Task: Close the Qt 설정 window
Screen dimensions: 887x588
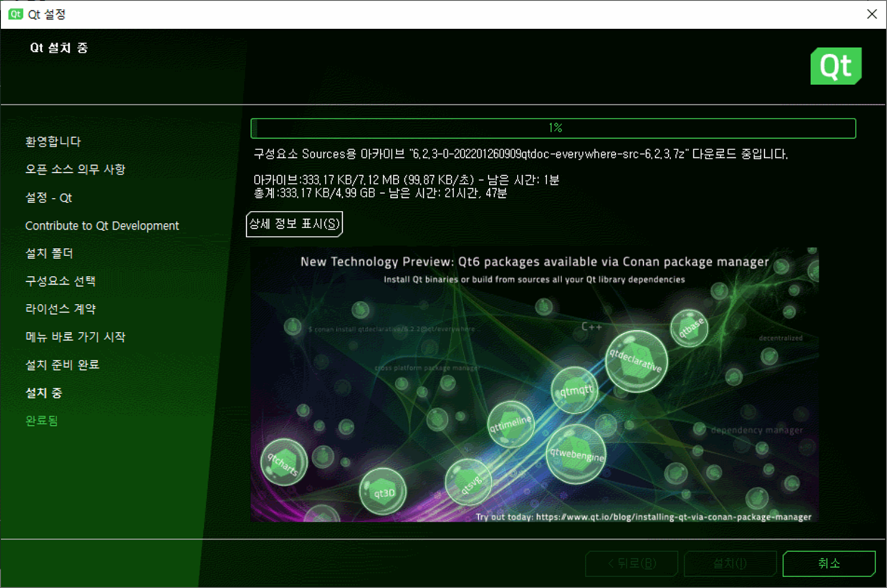Action: (872, 14)
